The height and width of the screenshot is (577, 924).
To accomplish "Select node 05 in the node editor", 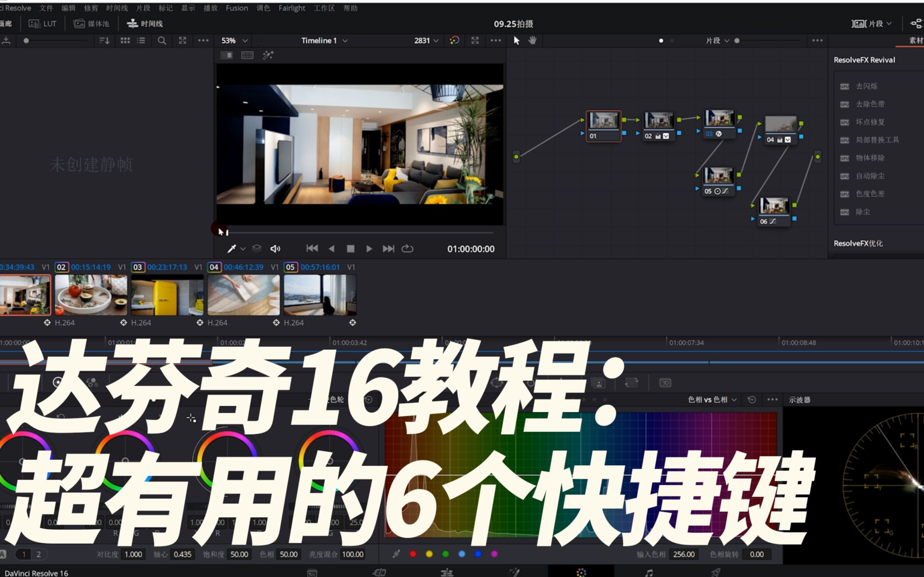I will [x=718, y=181].
